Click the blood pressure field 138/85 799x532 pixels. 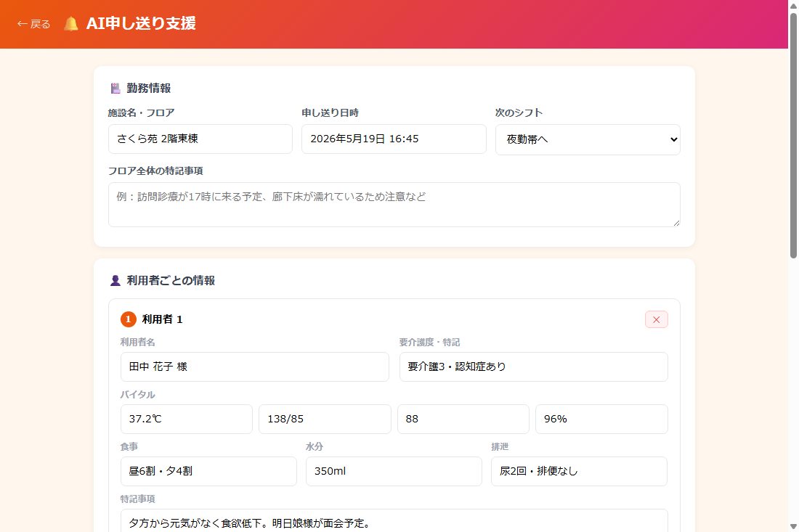click(x=325, y=419)
